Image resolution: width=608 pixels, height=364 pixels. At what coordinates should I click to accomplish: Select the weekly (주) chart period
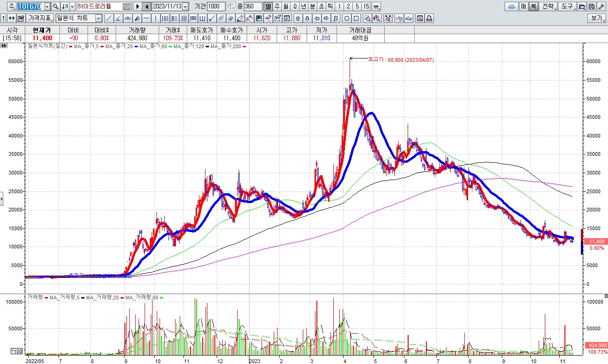coord(277,7)
